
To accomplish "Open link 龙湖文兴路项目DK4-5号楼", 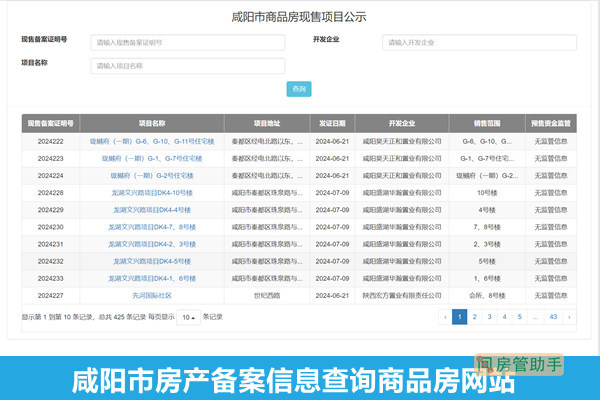I will 152,261.
